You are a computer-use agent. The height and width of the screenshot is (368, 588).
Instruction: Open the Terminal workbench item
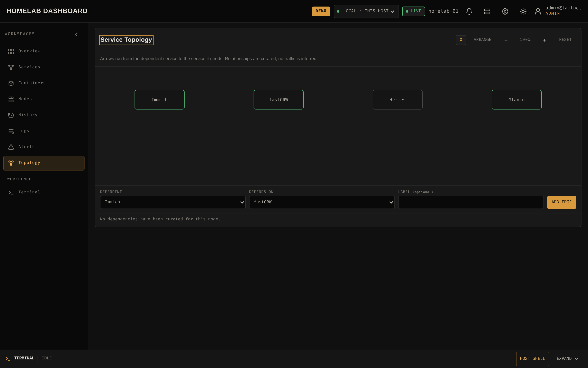44,193
